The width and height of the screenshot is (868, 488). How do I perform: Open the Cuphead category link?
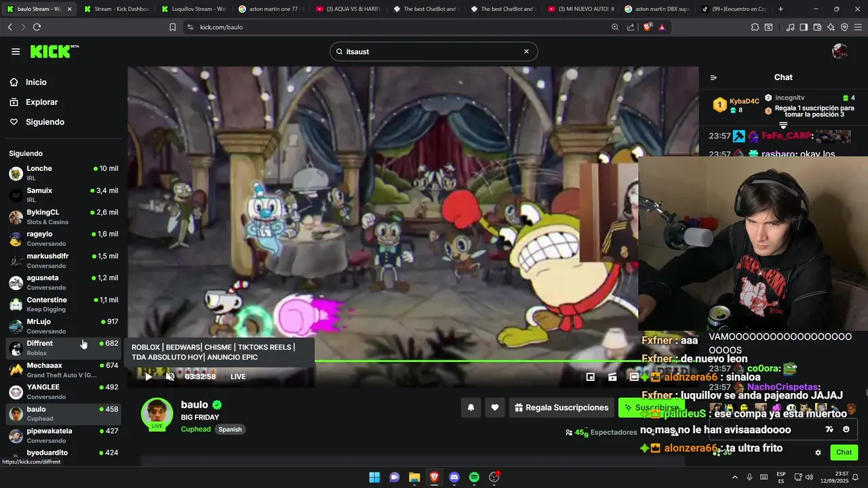click(x=196, y=429)
